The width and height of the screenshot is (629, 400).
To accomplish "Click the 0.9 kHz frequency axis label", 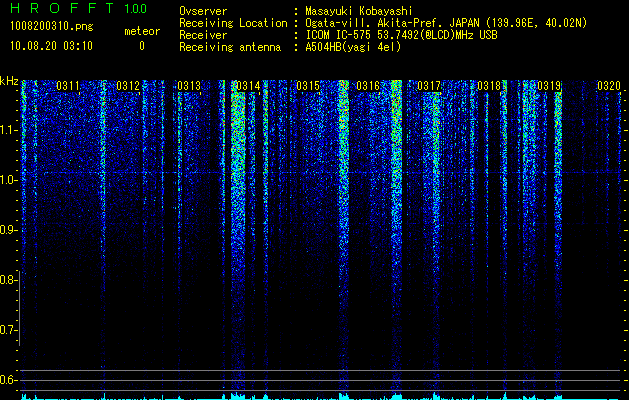I will 8,230.
